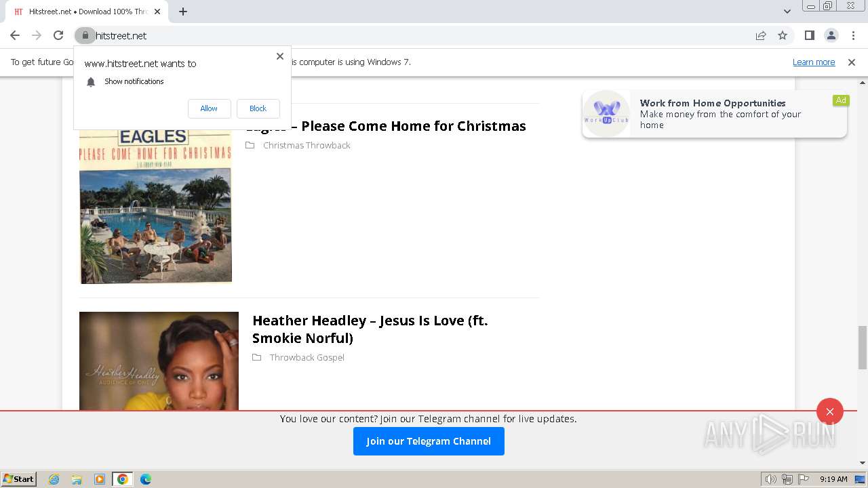The height and width of the screenshot is (488, 868).
Task: Open Microsoft Edge from taskbar
Action: 146,479
